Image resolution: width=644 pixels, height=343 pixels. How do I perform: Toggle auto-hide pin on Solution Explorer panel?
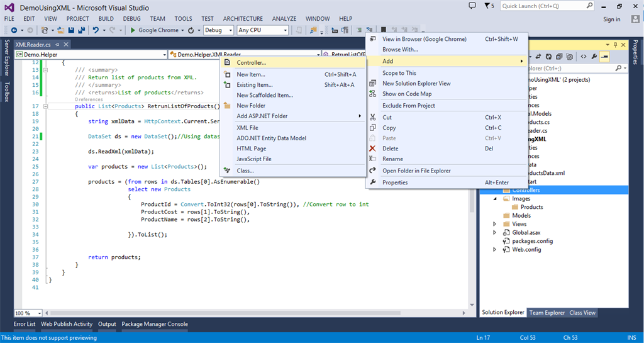(615, 45)
